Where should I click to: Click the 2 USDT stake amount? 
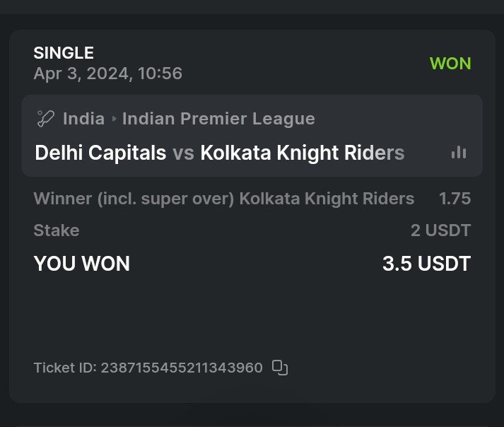click(440, 230)
